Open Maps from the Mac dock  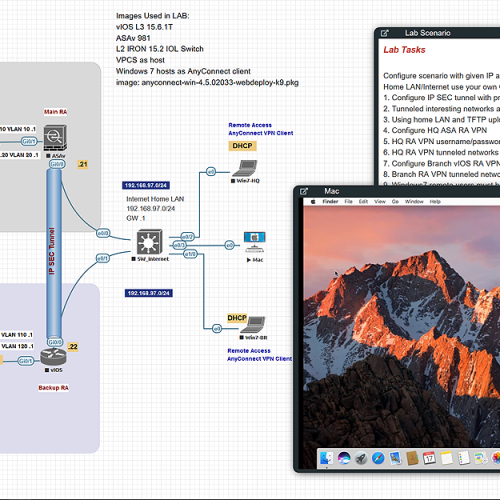click(481, 458)
